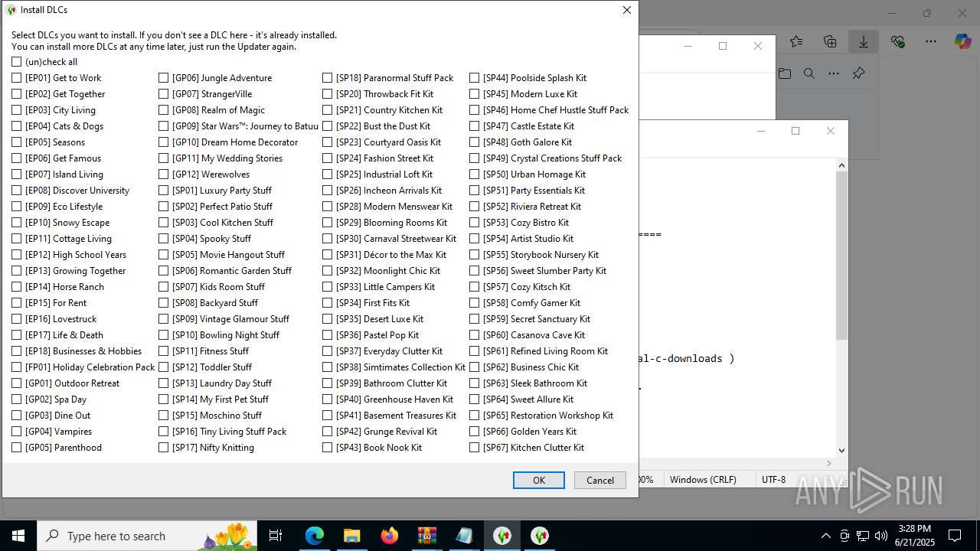Enable [GP12] Werewolves game pack
The image size is (980, 551).
point(164,174)
